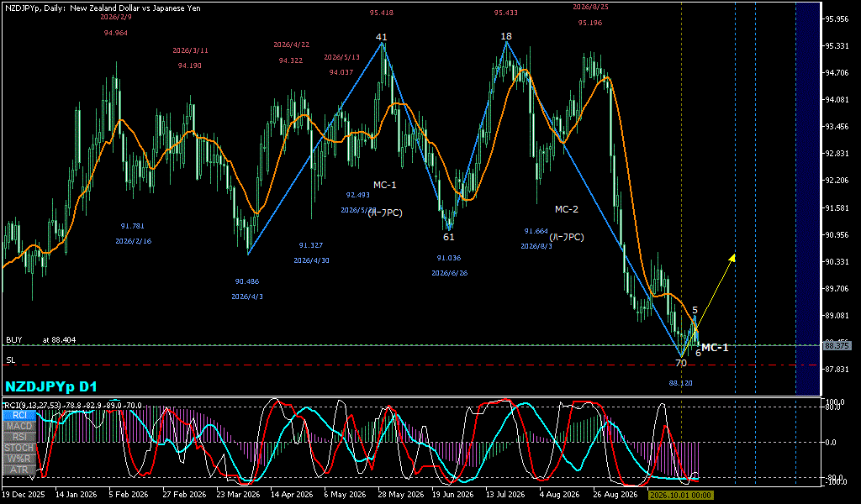Viewport: 861px width, 504px height.
Task: Select the high label 95.433
Action: click(x=505, y=13)
